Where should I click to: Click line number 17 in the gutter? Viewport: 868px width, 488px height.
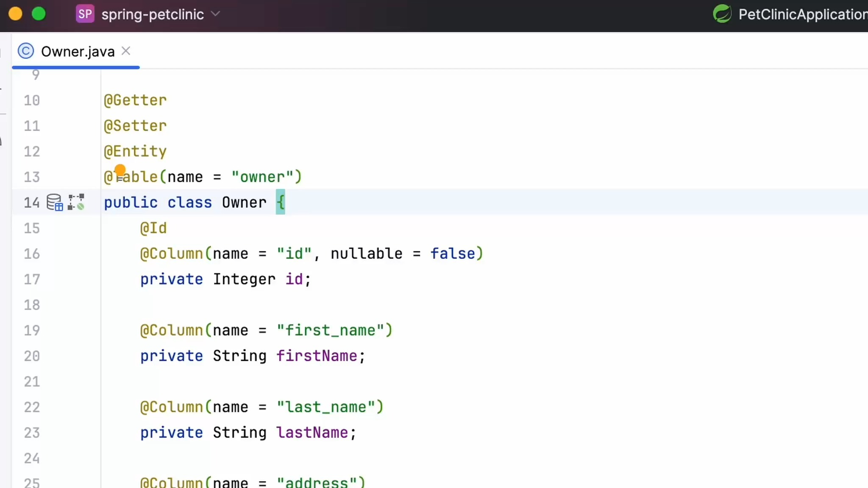tap(32, 279)
